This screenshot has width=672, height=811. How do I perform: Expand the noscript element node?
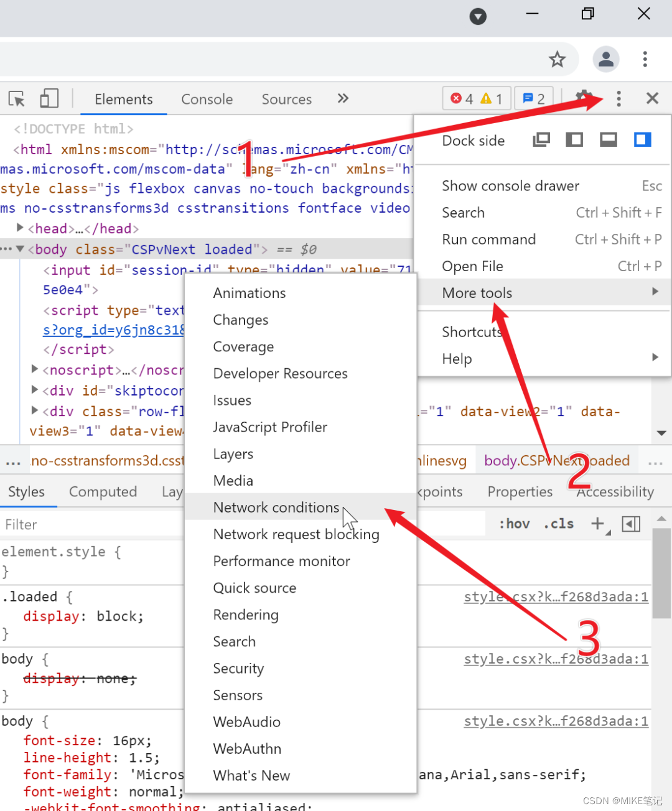click(x=35, y=369)
